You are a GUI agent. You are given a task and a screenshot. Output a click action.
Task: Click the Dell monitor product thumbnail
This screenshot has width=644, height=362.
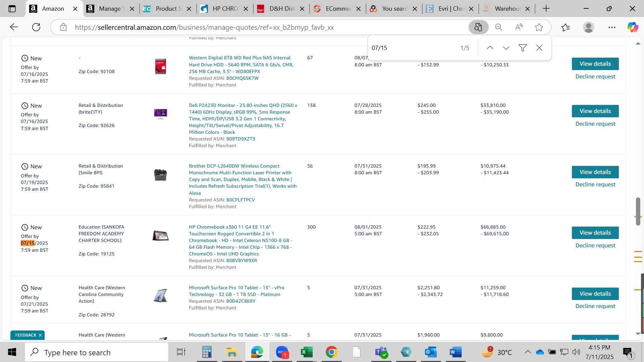[161, 114]
